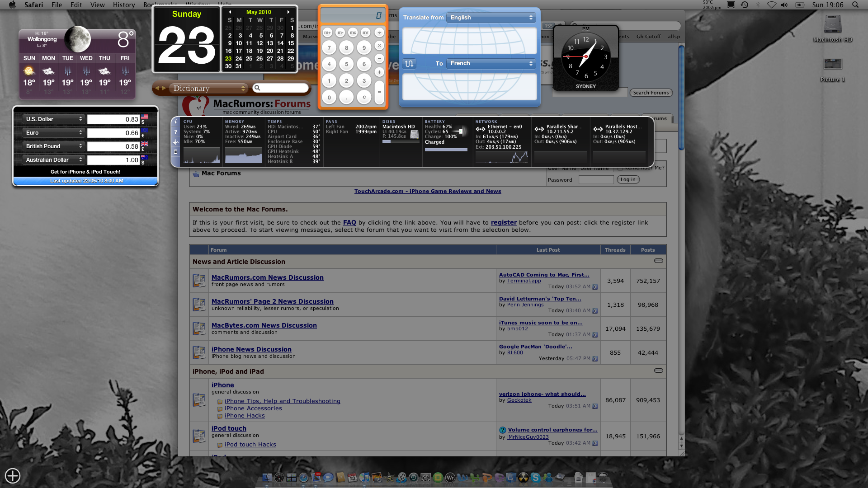Open MacRumors.com News Discussion forum link
This screenshot has height=488, width=868.
[268, 277]
